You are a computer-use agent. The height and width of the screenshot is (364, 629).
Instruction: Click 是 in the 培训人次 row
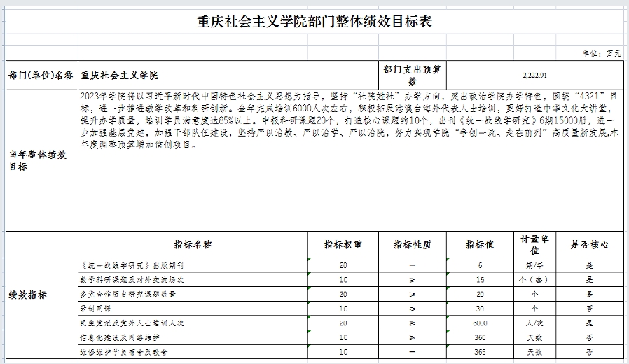(x=590, y=323)
